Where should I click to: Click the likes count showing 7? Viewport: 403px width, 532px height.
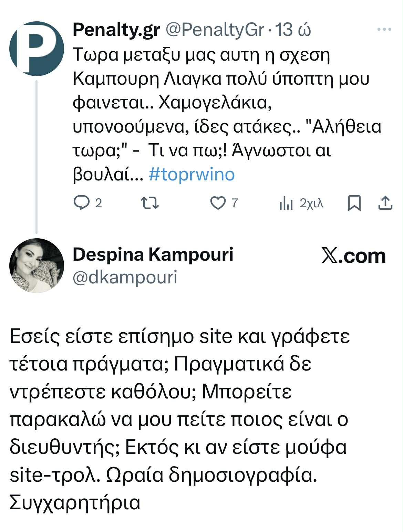point(234,203)
